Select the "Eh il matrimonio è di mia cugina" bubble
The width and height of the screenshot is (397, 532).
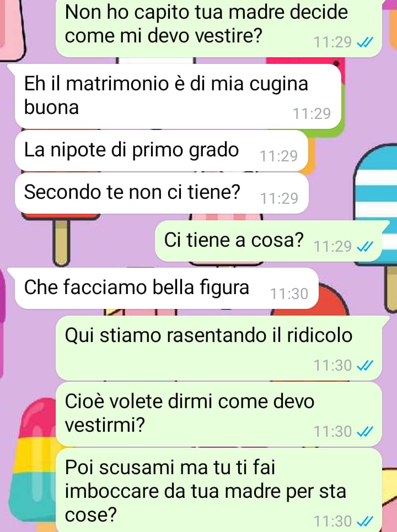tap(178, 96)
